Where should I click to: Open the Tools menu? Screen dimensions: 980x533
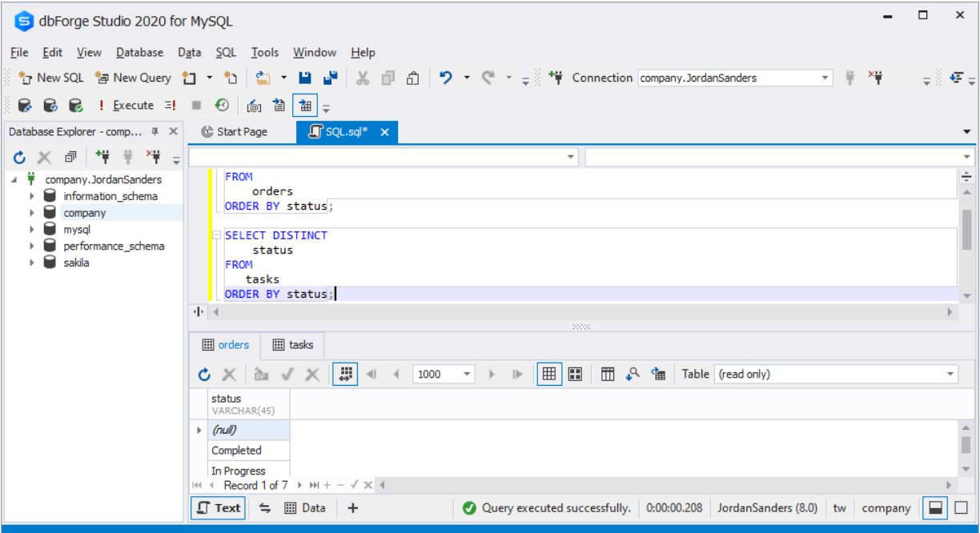(265, 52)
